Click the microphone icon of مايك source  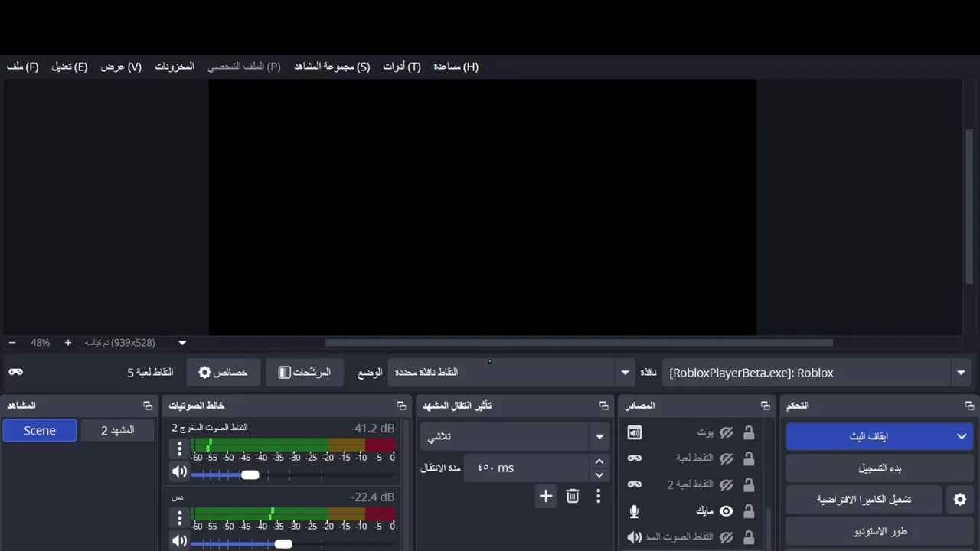(634, 511)
